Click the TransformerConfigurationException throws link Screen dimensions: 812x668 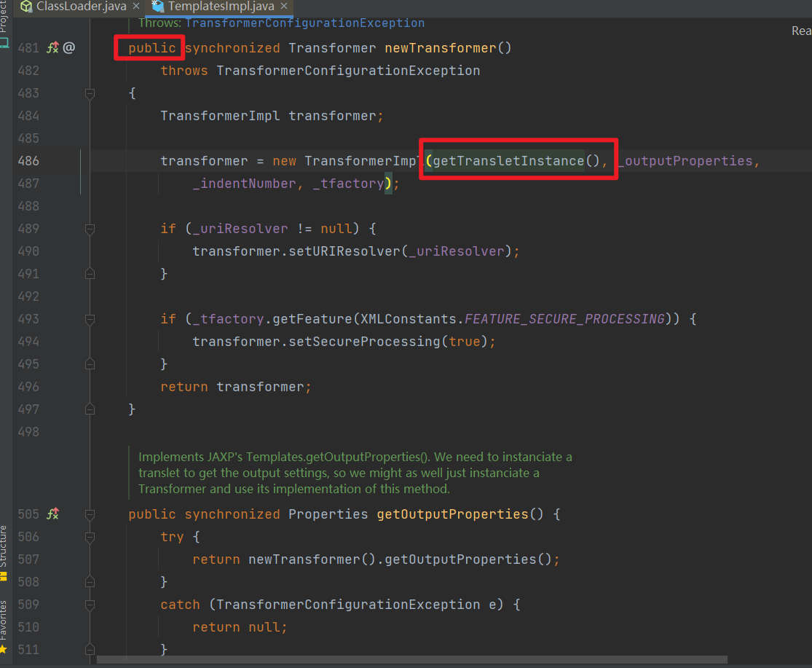tap(305, 23)
